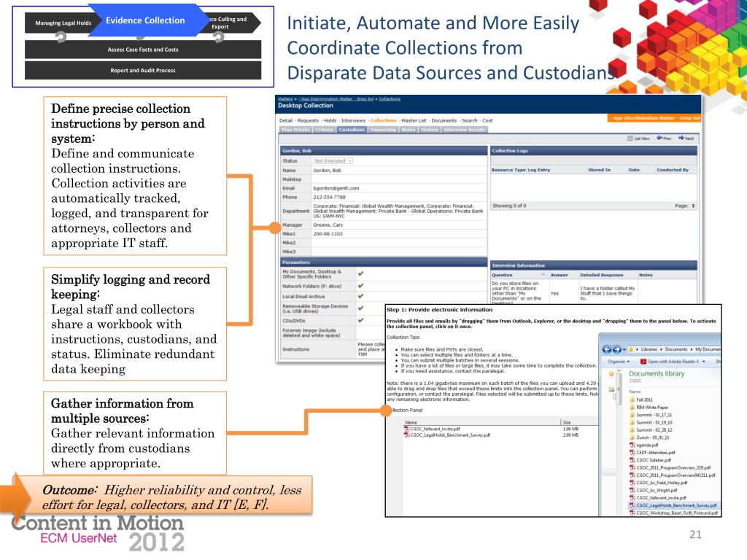Toggle Removeable Storage Devices checkmark

coord(360,308)
